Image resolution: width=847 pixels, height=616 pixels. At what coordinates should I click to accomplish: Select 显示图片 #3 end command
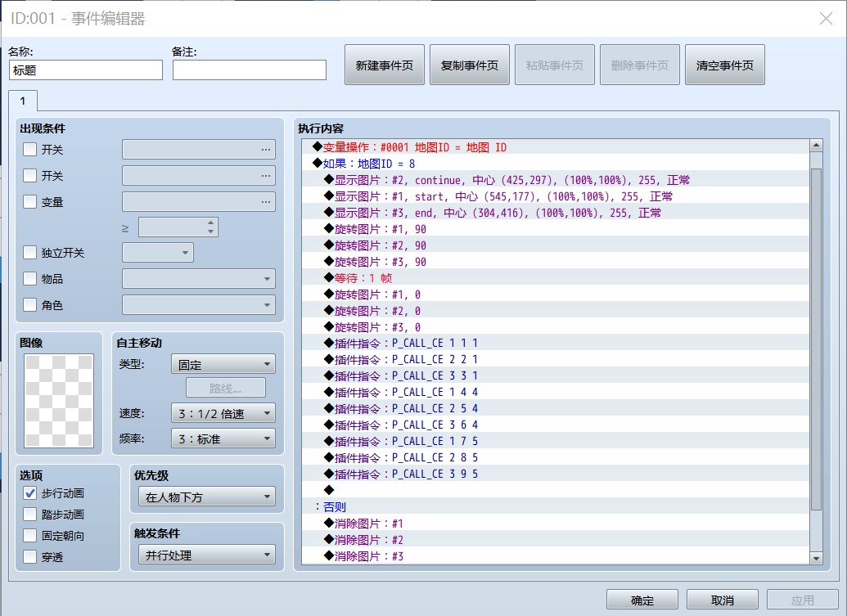556,213
